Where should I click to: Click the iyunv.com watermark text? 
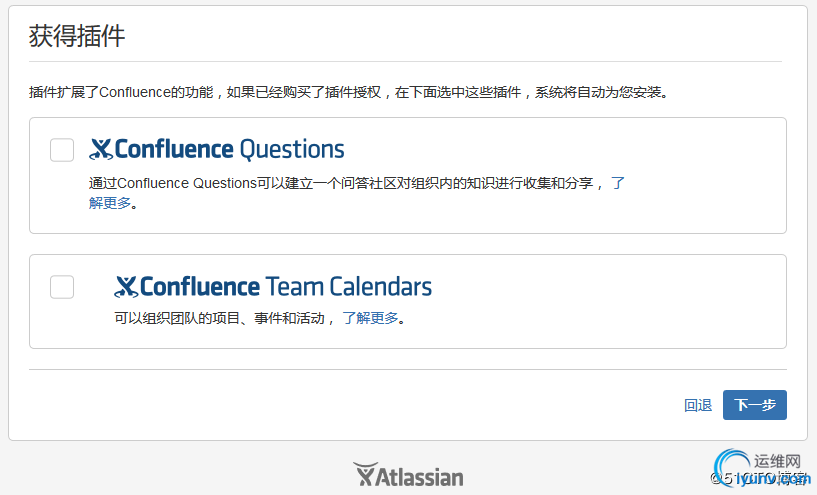pos(773,479)
